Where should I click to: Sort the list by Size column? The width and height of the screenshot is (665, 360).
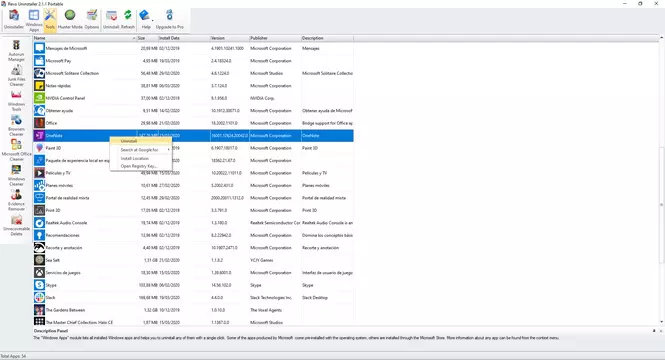[x=147, y=38]
